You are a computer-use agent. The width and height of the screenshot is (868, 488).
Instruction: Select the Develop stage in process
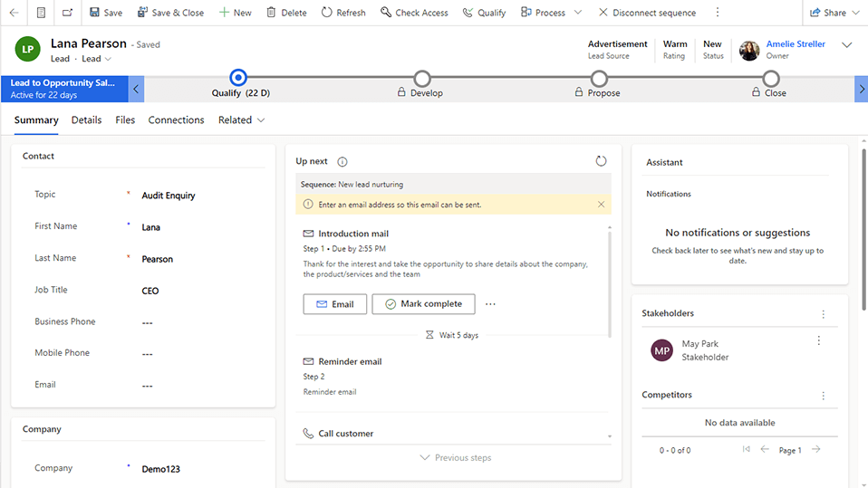pyautogui.click(x=422, y=79)
